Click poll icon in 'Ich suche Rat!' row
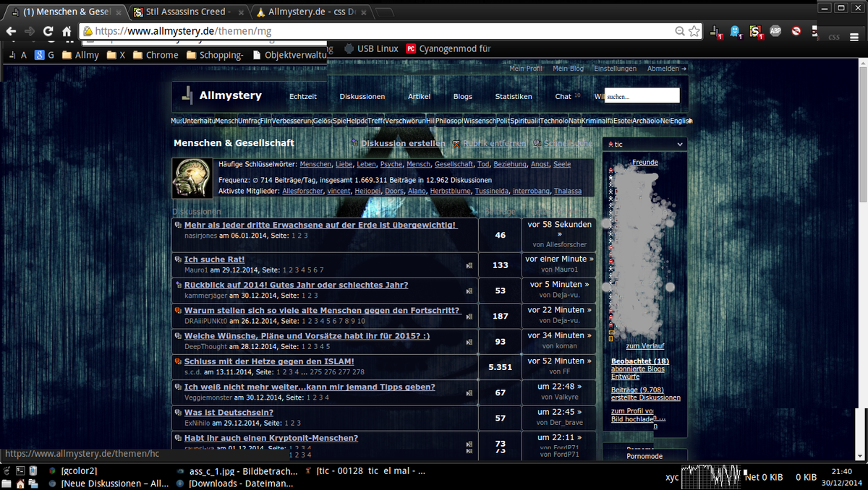Image resolution: width=868 pixels, height=490 pixels. point(469,266)
